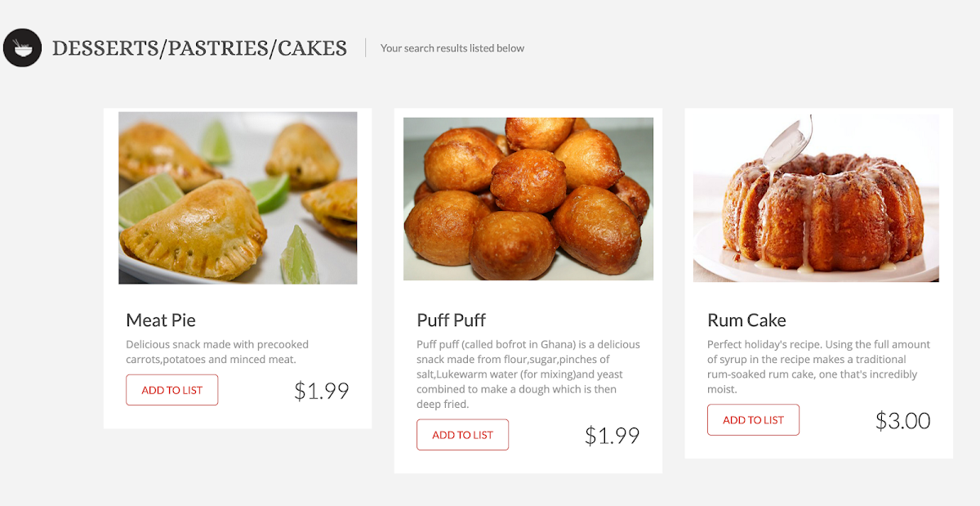The image size is (980, 506).
Task: Click the Rum Cake $3.00 price
Action: (903, 420)
